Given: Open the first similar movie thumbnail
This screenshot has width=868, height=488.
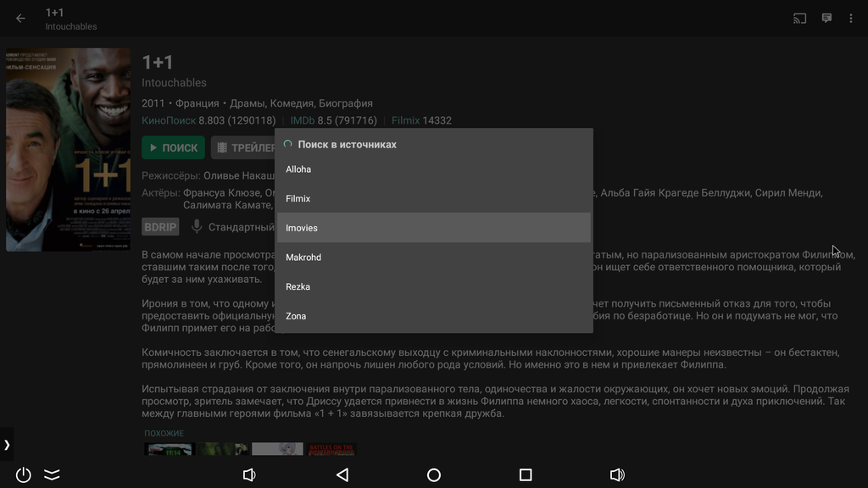Looking at the screenshot, I should [x=169, y=449].
